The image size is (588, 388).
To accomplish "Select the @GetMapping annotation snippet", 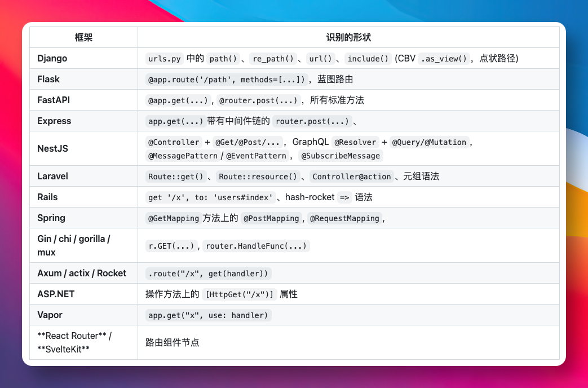I will (174, 218).
